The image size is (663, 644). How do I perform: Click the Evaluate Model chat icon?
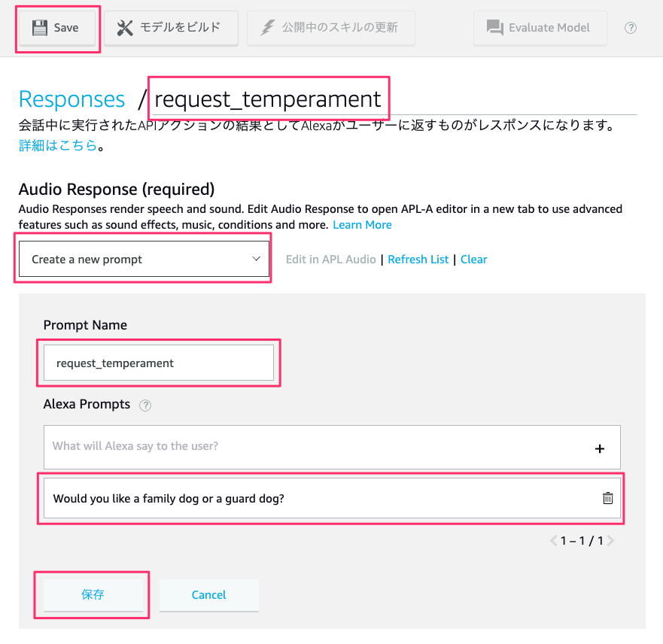(x=494, y=28)
